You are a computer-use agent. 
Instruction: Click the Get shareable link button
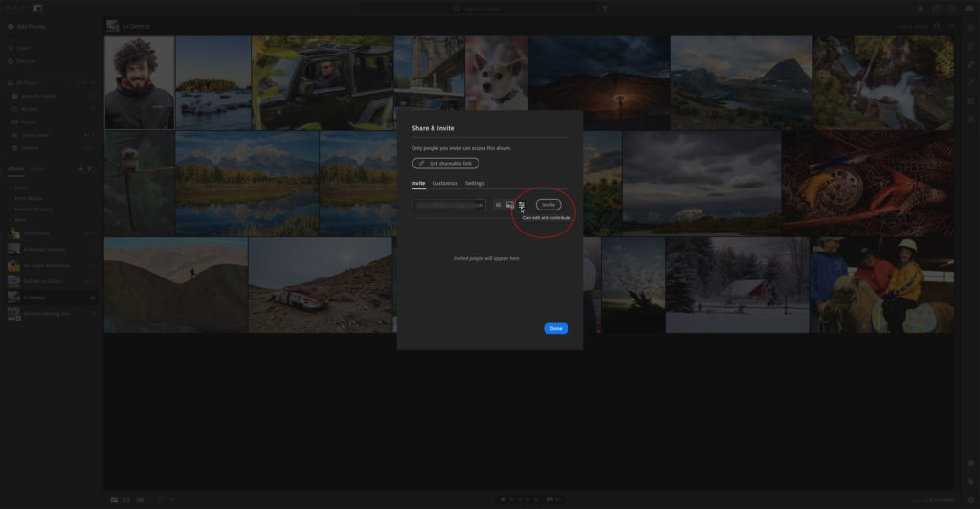[x=446, y=163]
